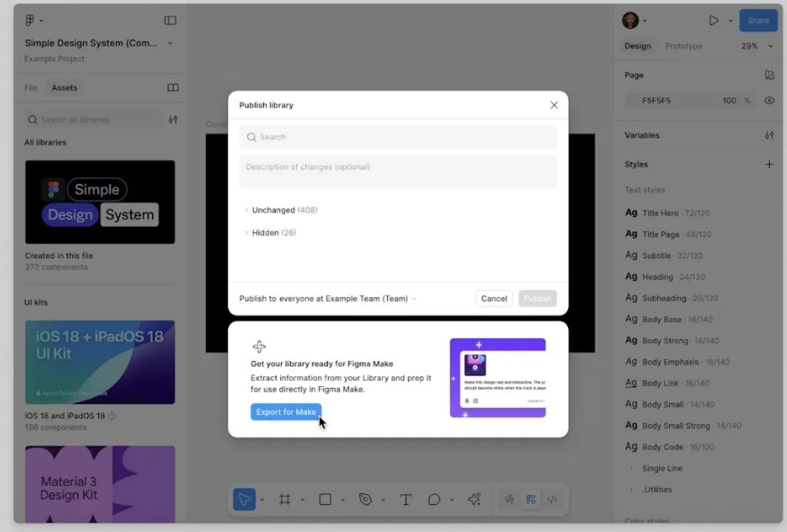This screenshot has height=532, width=787.
Task: Expand the .Utilities styles group
Action: click(x=631, y=490)
